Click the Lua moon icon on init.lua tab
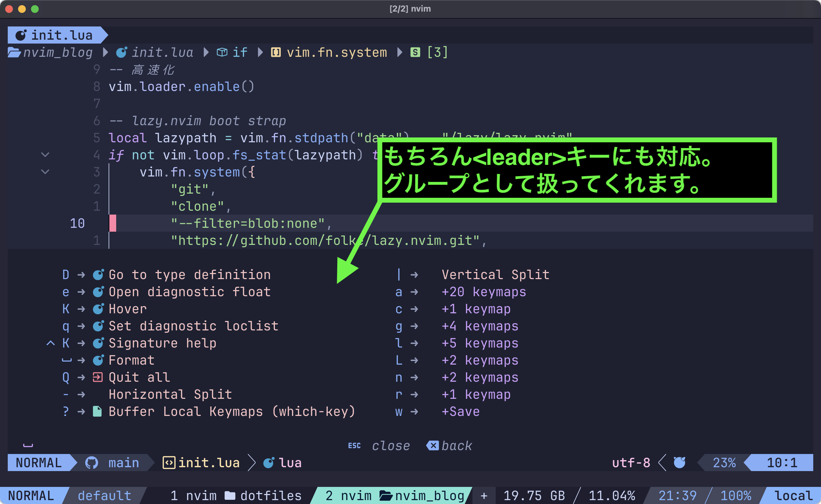 pyautogui.click(x=21, y=35)
